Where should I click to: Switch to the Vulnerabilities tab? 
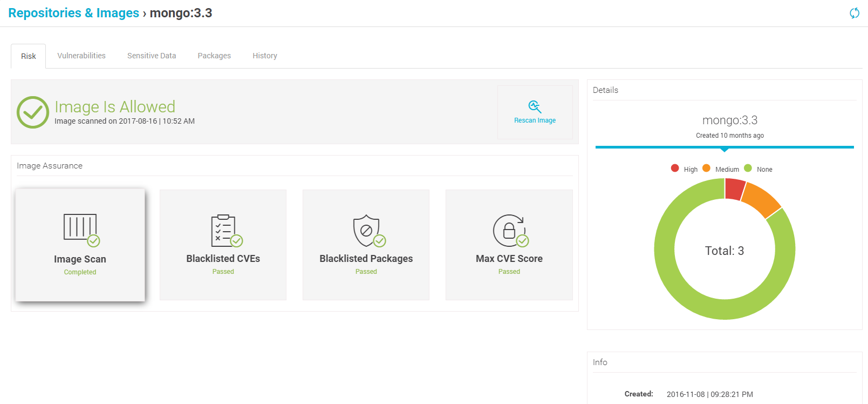click(81, 56)
